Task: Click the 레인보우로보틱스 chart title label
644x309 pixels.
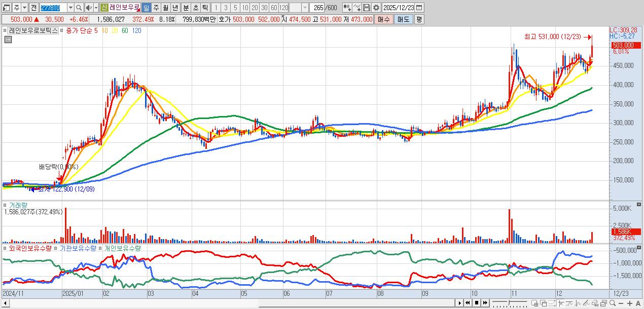Action: 34,30
